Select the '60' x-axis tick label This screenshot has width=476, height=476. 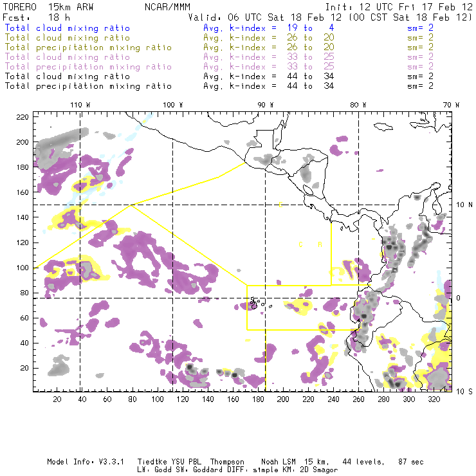[107, 399]
